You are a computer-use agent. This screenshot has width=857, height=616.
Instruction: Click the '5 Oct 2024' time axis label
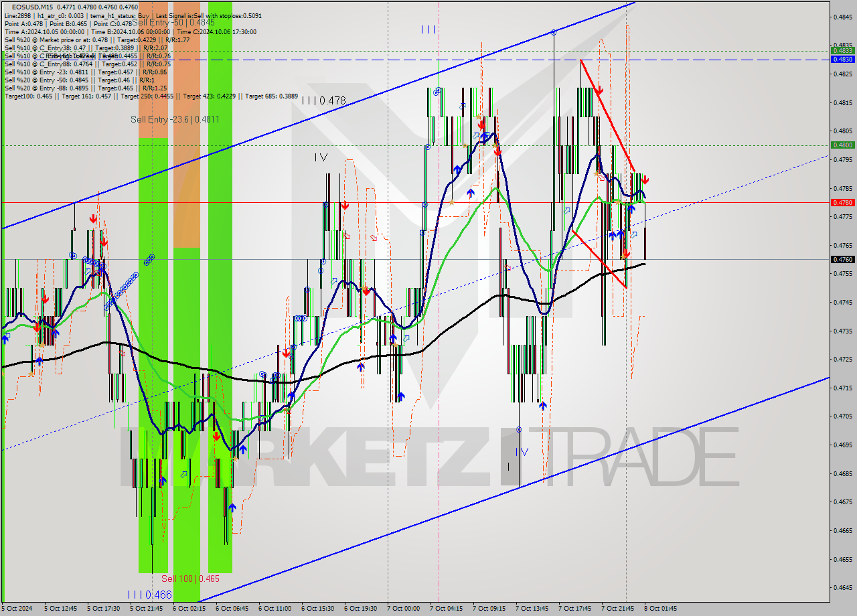(16, 609)
